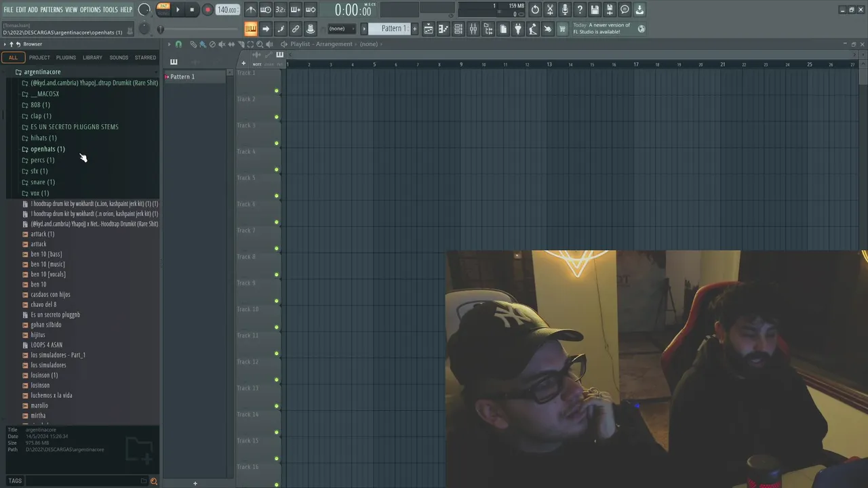
Task: Select playlist zoom tool magnifier
Action: click(x=260, y=44)
